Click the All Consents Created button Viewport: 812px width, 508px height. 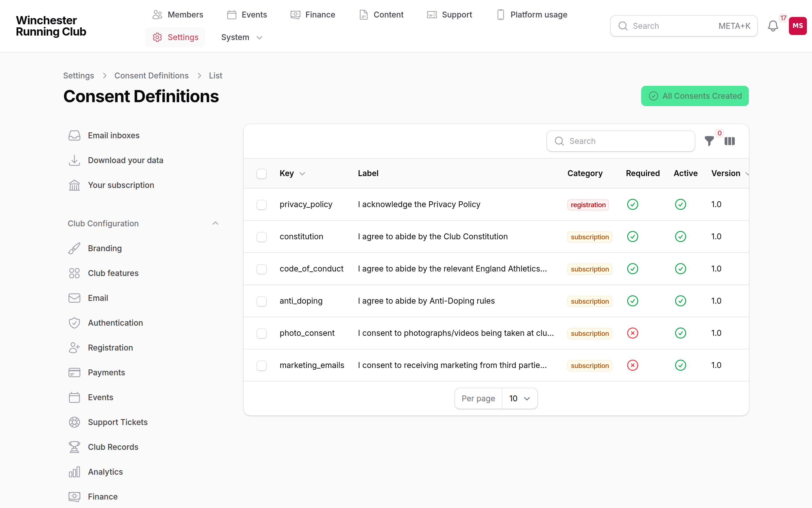[x=694, y=96]
